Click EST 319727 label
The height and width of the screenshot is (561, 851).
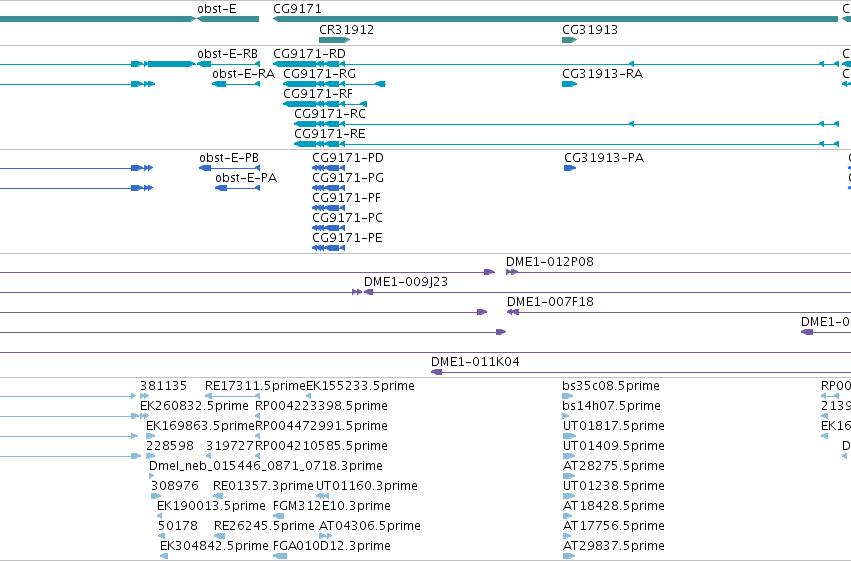click(x=230, y=446)
